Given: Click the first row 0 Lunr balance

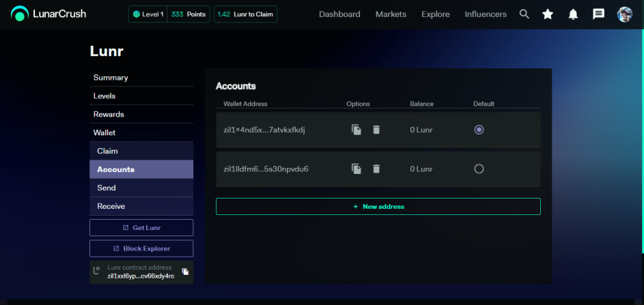Looking at the screenshot, I should point(421,130).
